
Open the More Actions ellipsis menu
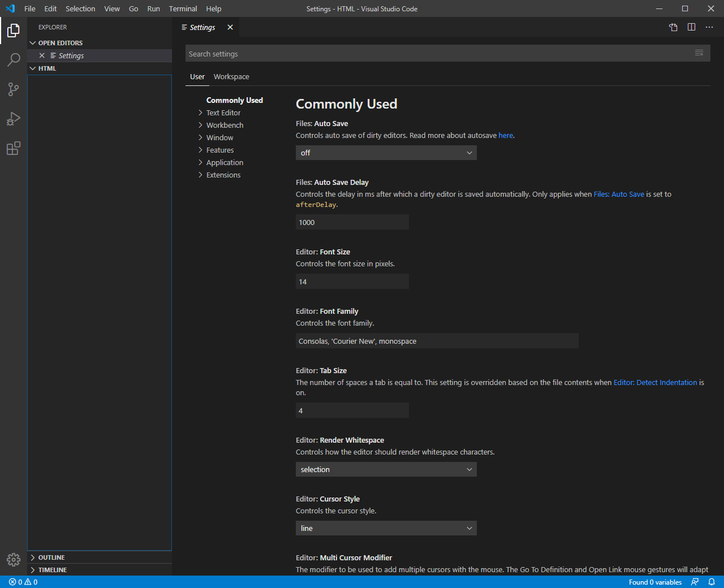pyautogui.click(x=709, y=27)
